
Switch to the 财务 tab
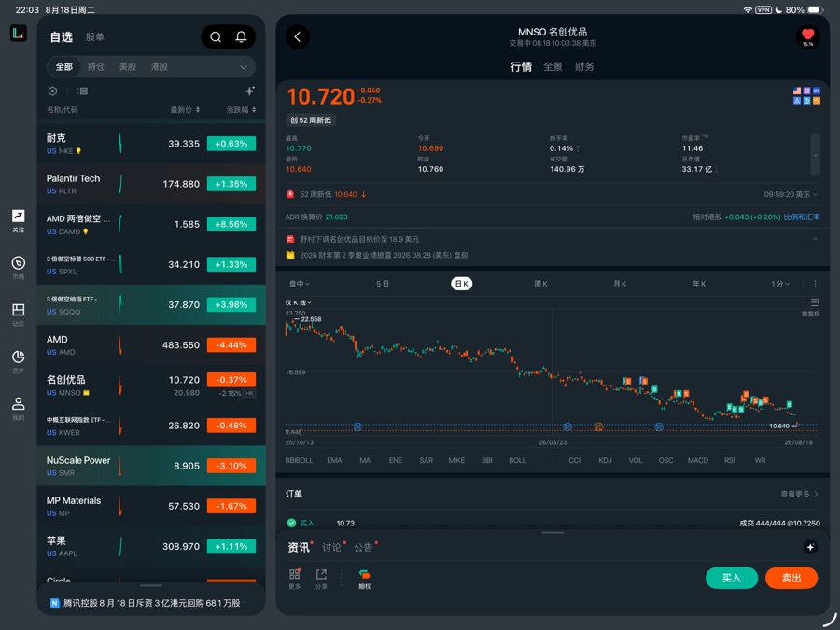[584, 66]
